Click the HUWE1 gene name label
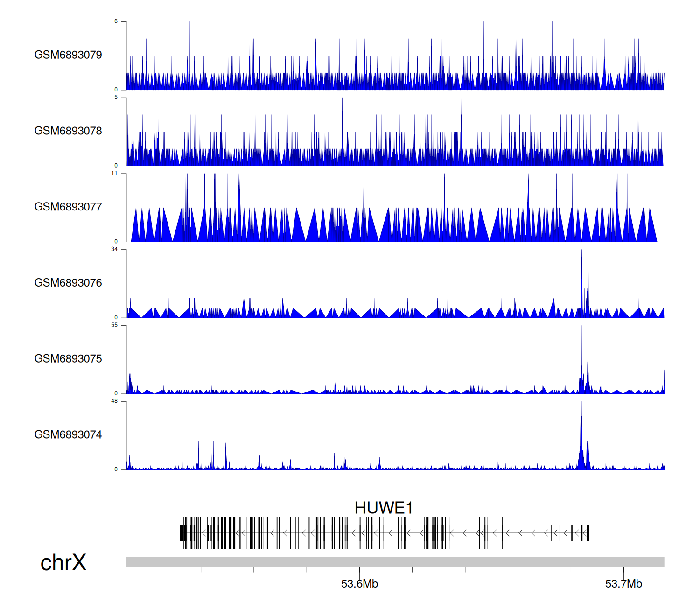This screenshot has height=616, width=700. pyautogui.click(x=384, y=508)
